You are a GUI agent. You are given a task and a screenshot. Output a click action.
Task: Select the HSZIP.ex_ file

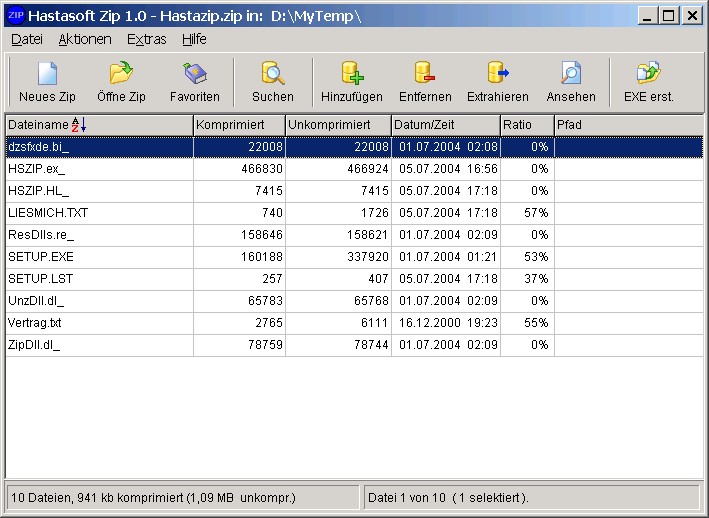point(37,169)
